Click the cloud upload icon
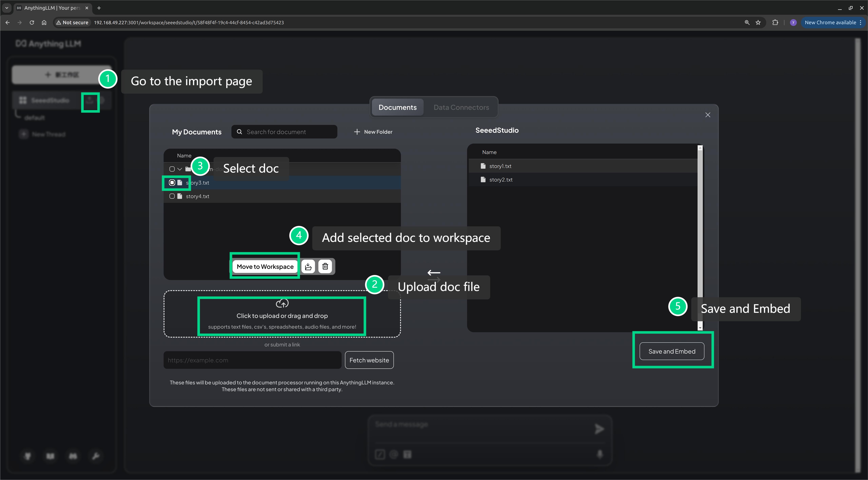This screenshot has height=480, width=868. 282,304
